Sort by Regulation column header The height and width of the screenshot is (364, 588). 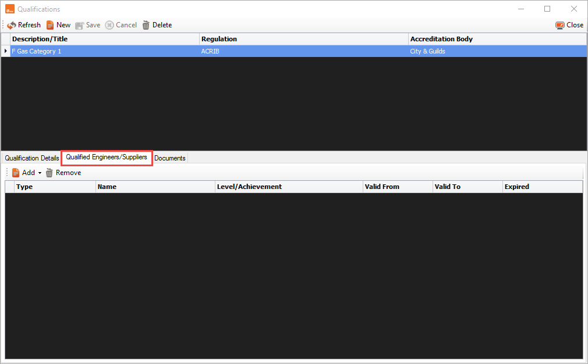(x=303, y=39)
